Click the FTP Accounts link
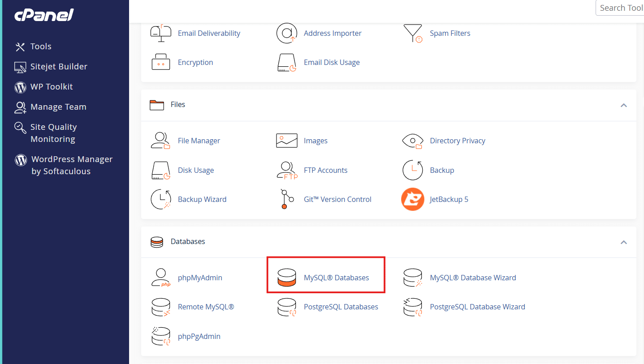The width and height of the screenshot is (644, 364). click(326, 170)
